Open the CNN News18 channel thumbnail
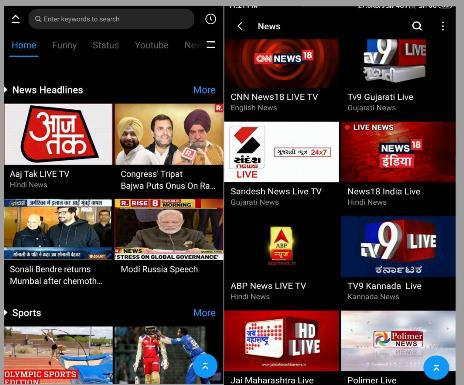This screenshot has height=385, width=464. click(x=282, y=63)
